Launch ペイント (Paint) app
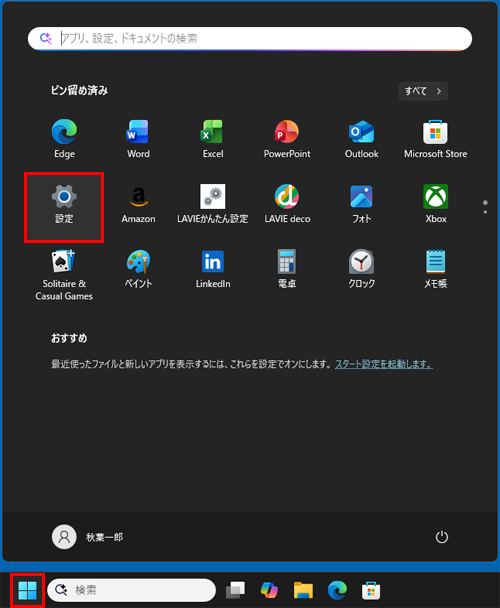 coord(138,269)
